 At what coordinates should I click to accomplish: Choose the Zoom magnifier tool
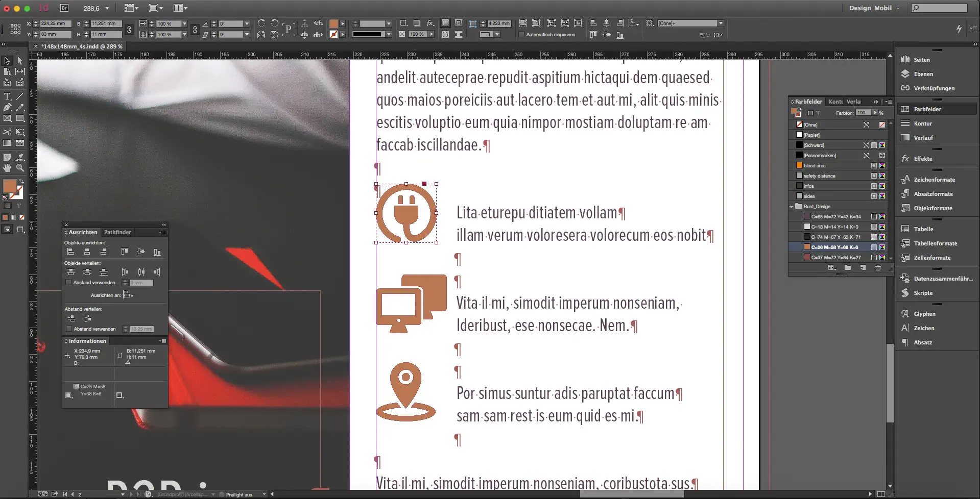(20, 168)
